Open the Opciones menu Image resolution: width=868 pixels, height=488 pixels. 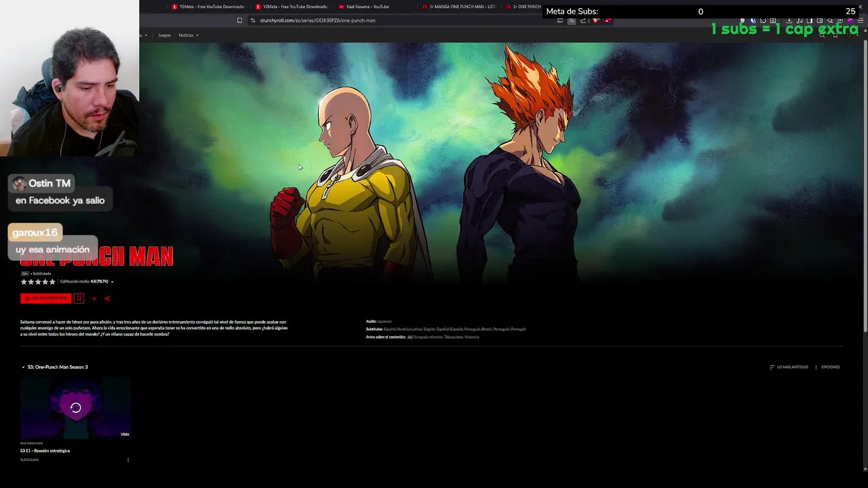pyautogui.click(x=827, y=367)
